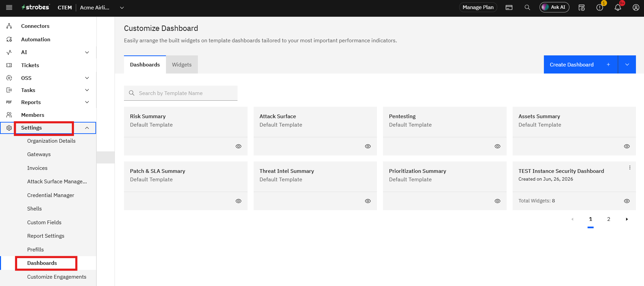
Task: Open options menu for TEST Instance Security Dashboard
Action: (630, 168)
